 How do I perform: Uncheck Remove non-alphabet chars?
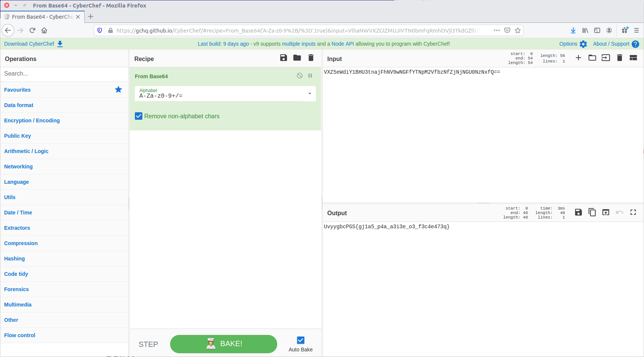pyautogui.click(x=139, y=116)
